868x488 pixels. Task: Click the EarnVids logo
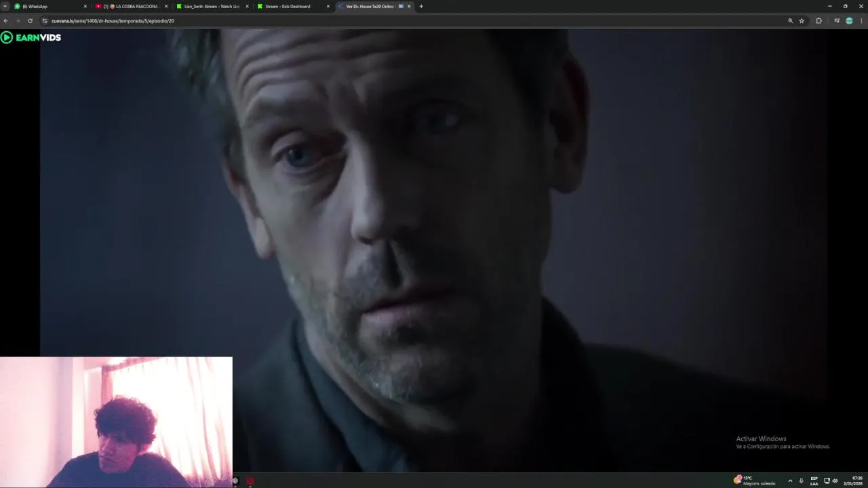click(31, 37)
